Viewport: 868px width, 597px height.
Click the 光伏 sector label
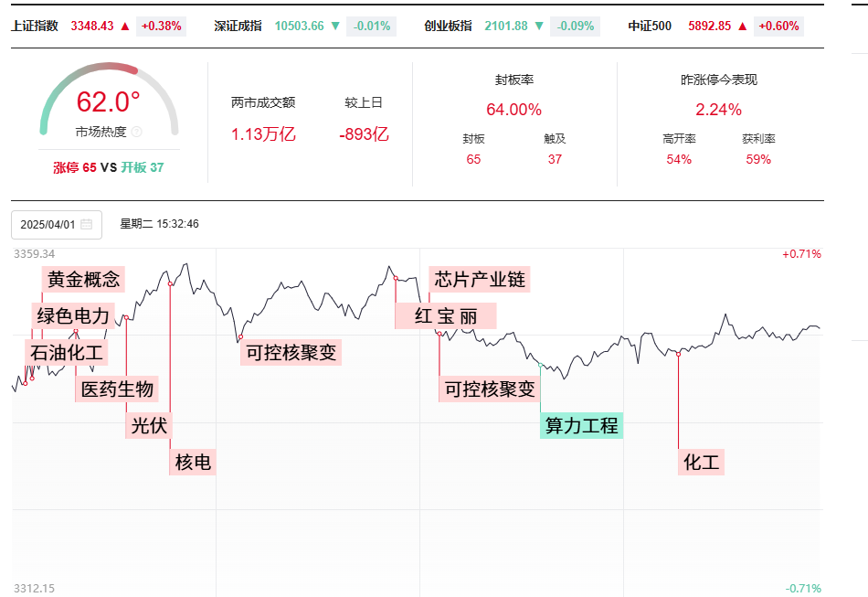(x=149, y=425)
